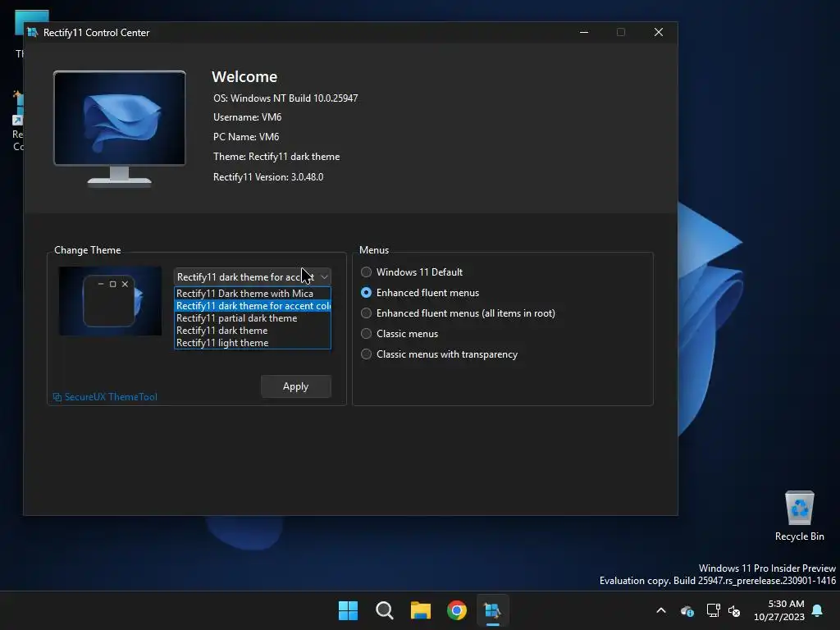Close the Rectify11 Control Center window

659,32
